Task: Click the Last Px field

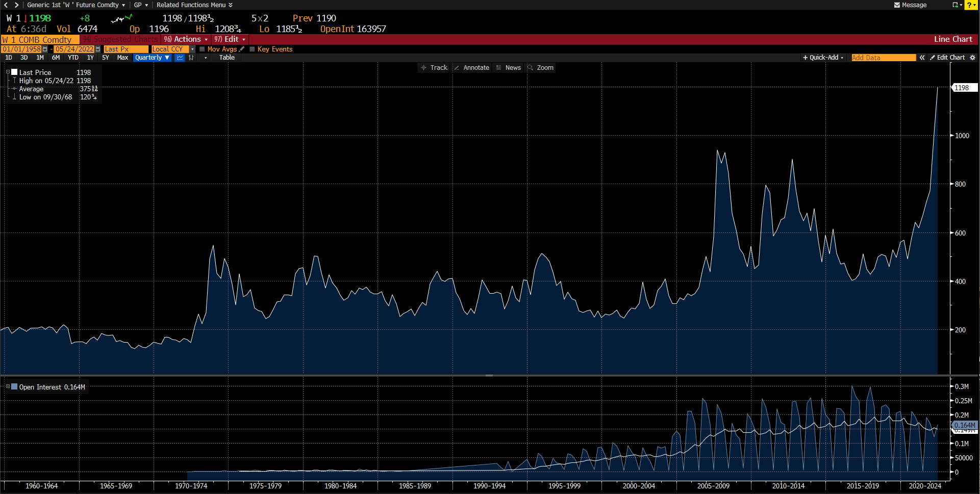Action: coord(125,49)
